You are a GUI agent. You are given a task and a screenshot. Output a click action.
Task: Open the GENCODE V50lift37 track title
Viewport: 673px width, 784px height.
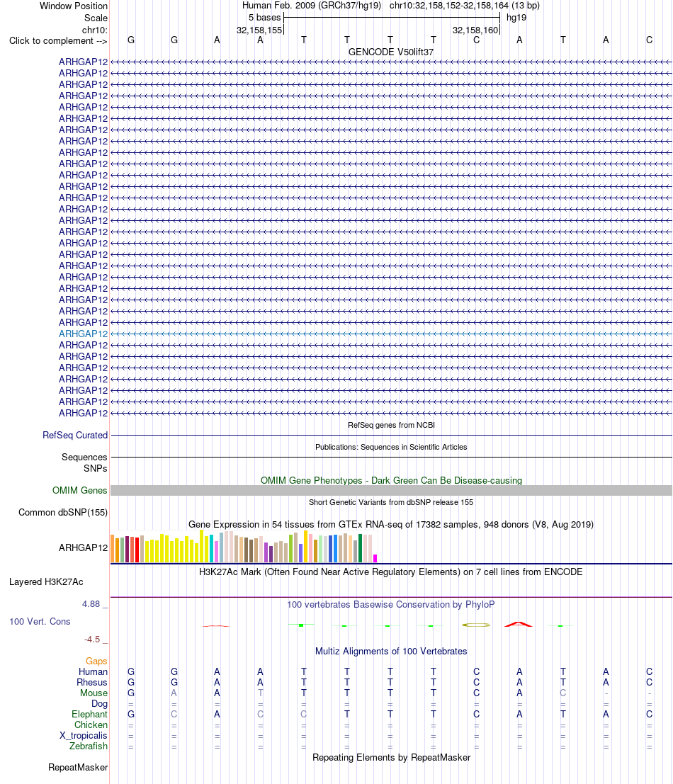[391, 52]
